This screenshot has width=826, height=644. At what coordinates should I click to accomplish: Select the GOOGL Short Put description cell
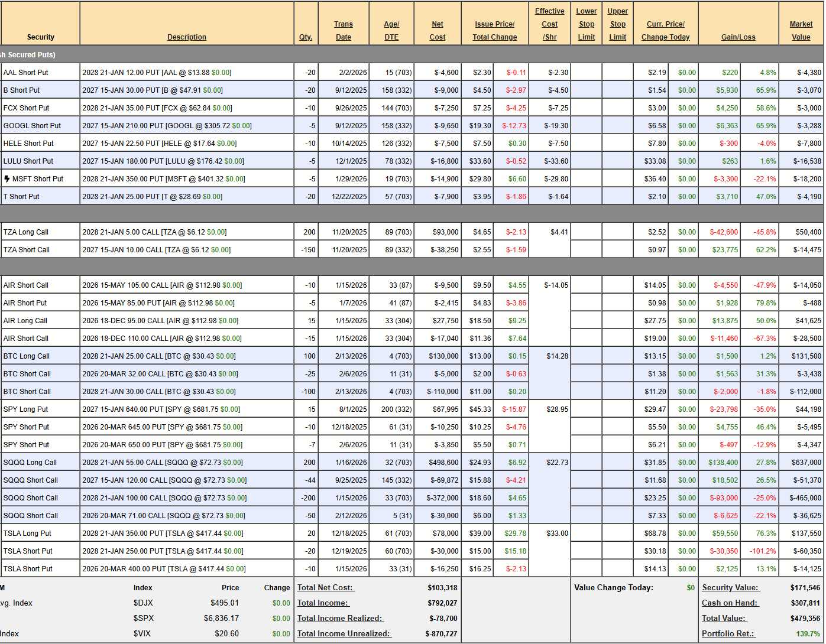[x=167, y=126]
